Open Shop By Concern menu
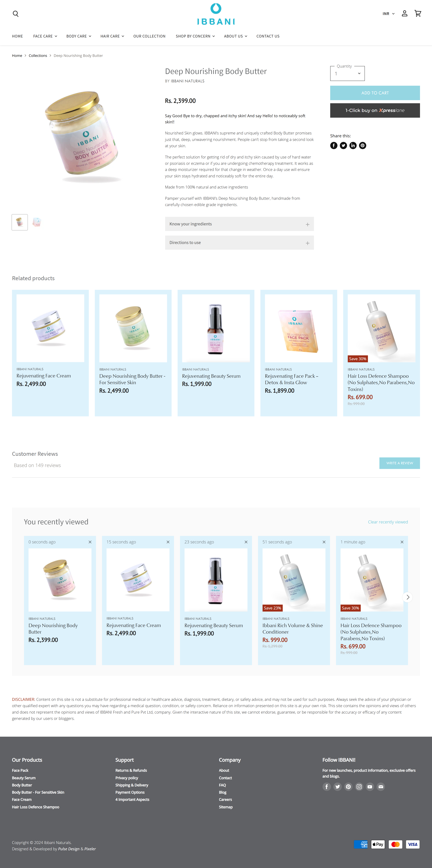 coord(195,36)
